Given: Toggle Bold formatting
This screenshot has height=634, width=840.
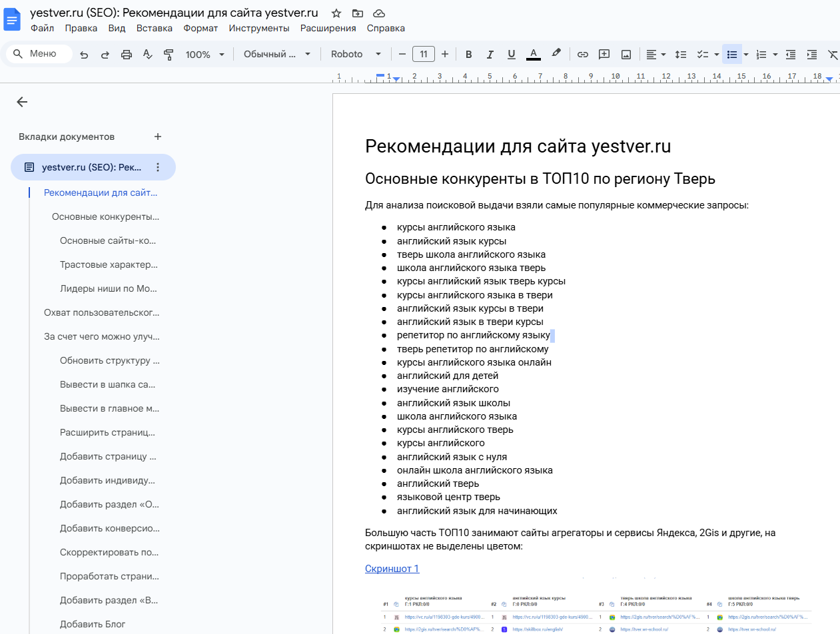Looking at the screenshot, I should pyautogui.click(x=468, y=55).
